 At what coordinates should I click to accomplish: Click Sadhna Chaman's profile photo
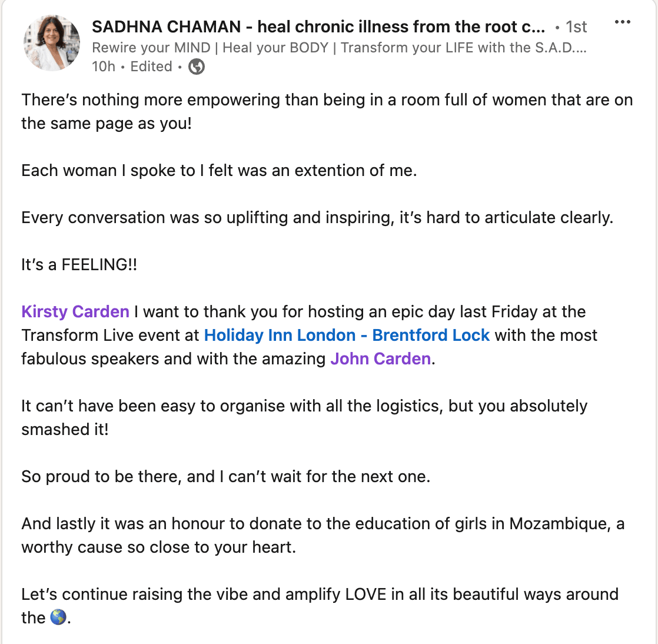point(52,43)
